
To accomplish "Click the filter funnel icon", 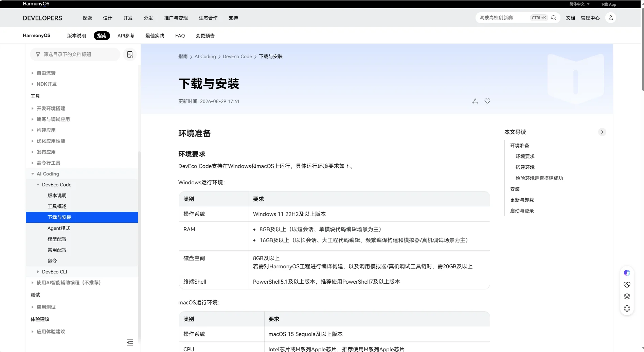I will point(38,54).
